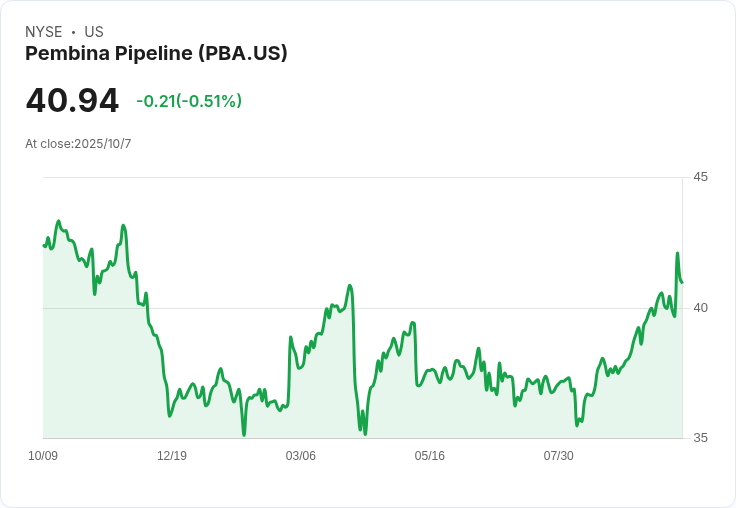Click the 40 y-axis label
Screen dimensions: 736x508
coord(700,307)
